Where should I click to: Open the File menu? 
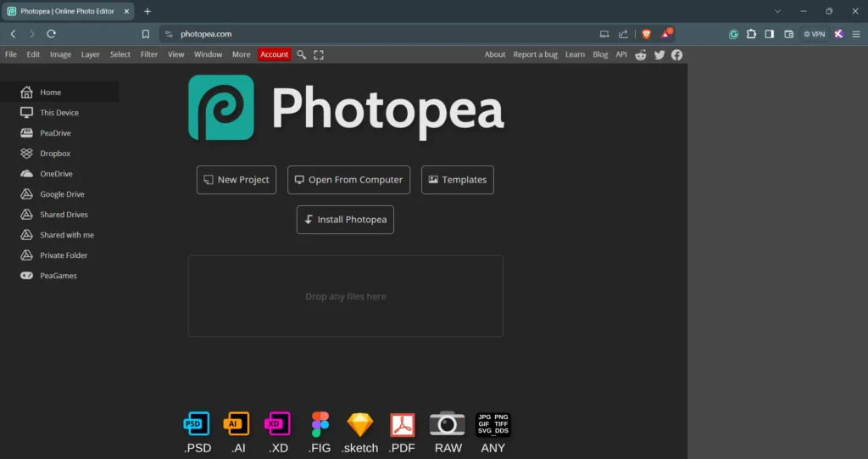point(10,54)
